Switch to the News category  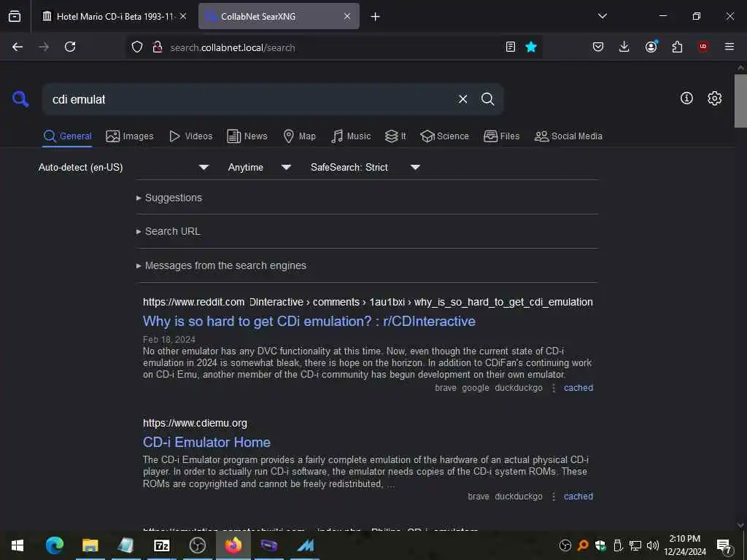[247, 136]
